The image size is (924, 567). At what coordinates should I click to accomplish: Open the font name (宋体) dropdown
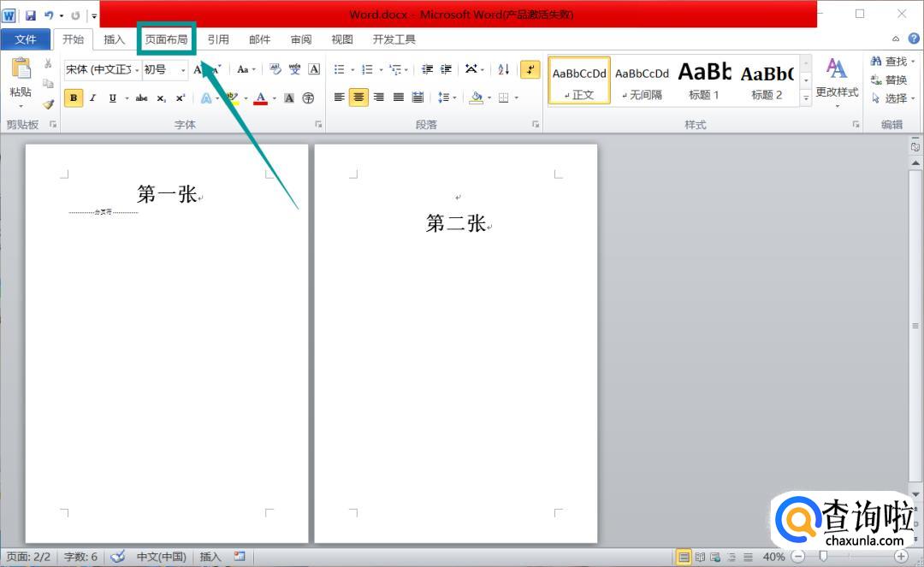coord(137,70)
